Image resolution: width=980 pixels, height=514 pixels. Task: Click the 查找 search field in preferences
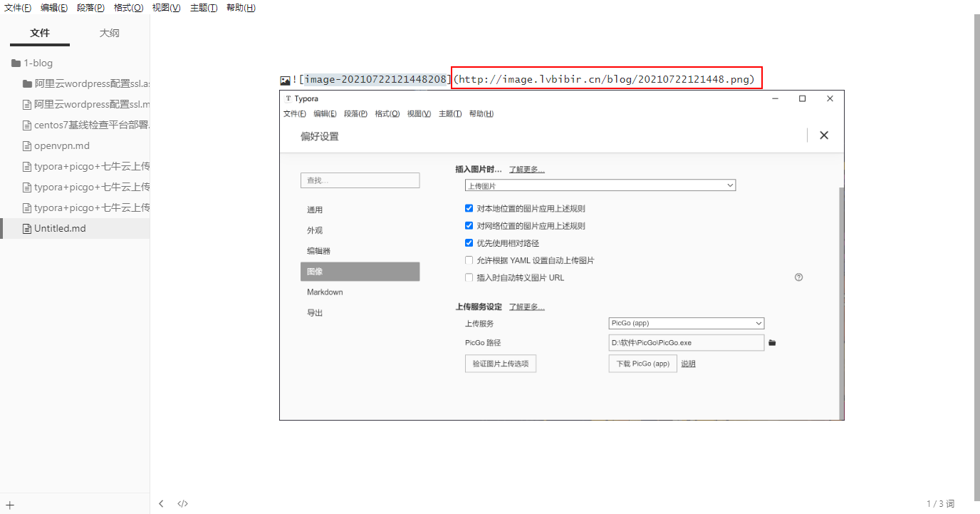coord(360,181)
